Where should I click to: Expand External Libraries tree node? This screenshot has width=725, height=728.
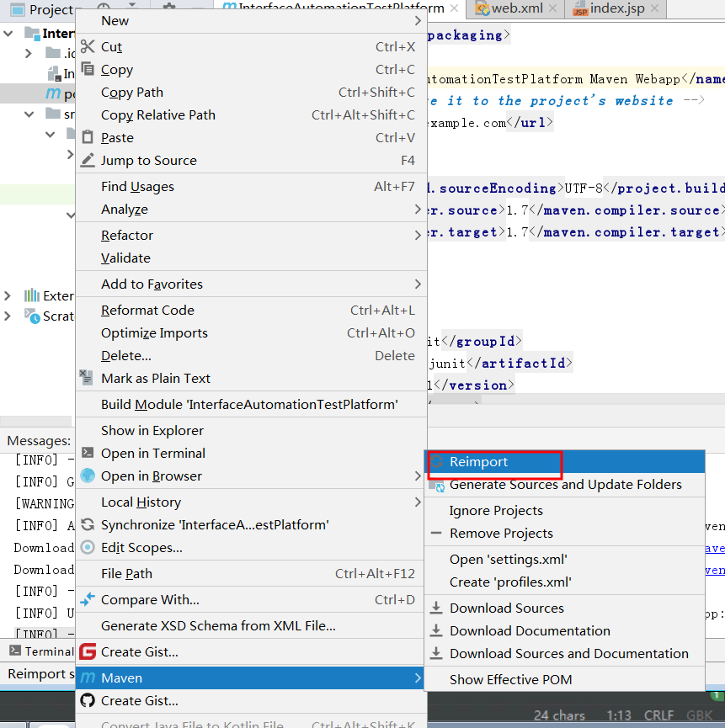[7, 295]
